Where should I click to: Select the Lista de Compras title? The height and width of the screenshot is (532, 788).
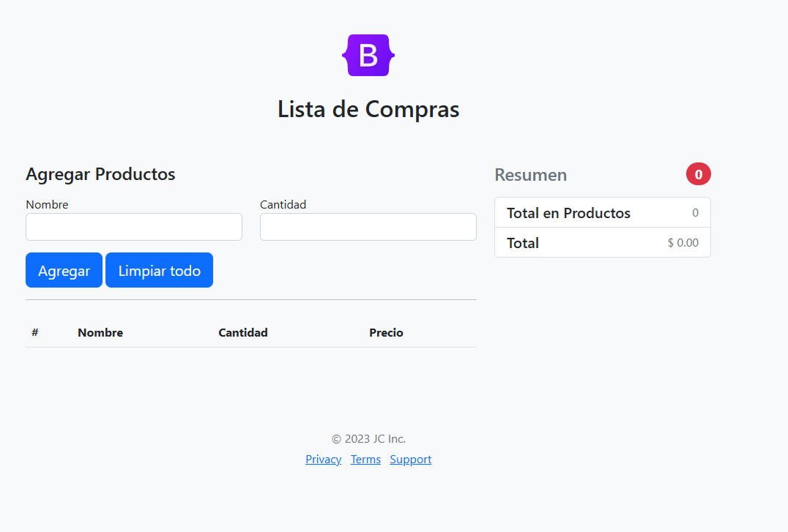368,108
